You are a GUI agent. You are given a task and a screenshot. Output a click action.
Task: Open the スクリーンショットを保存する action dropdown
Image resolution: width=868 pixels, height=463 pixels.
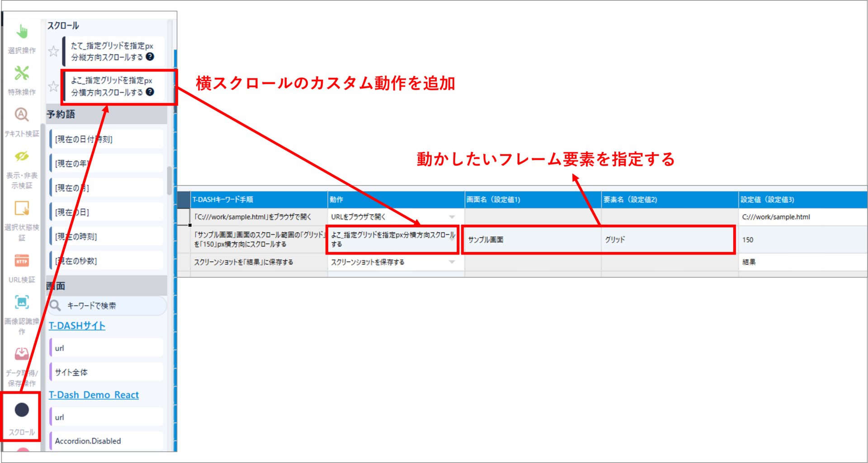coord(452,262)
